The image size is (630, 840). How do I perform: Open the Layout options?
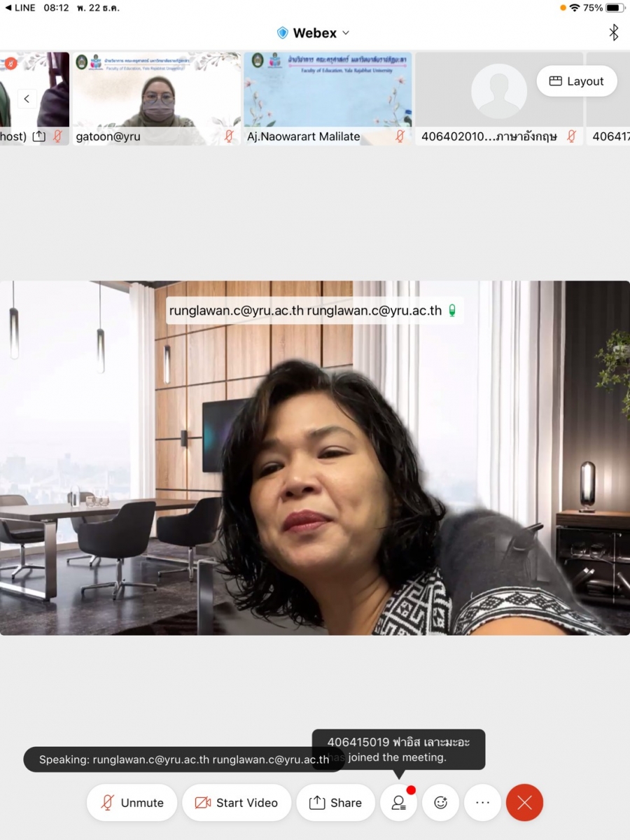[577, 81]
